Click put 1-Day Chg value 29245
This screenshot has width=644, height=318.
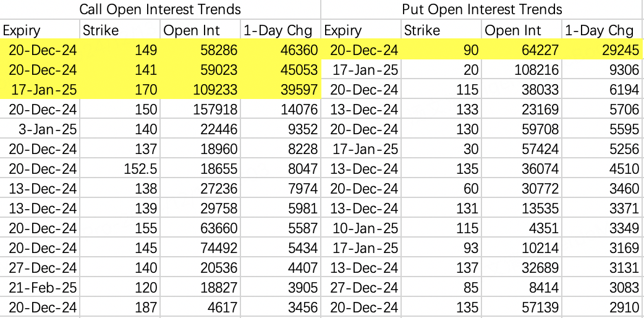tap(602, 50)
